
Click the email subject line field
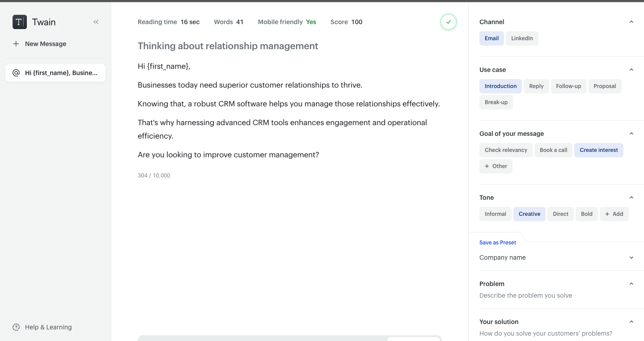coord(228,46)
